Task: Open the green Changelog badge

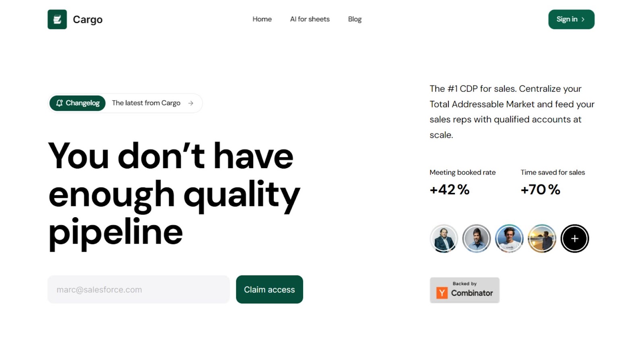Action: [x=77, y=103]
